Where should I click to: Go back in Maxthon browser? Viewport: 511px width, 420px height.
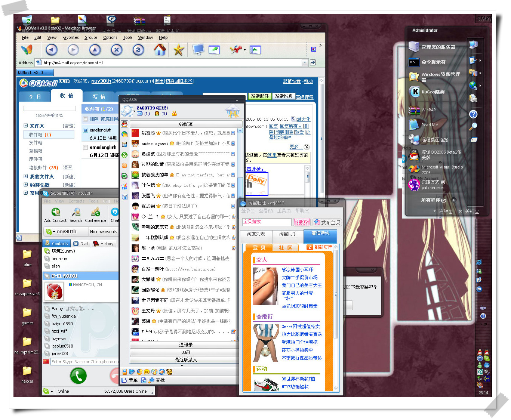coord(52,50)
